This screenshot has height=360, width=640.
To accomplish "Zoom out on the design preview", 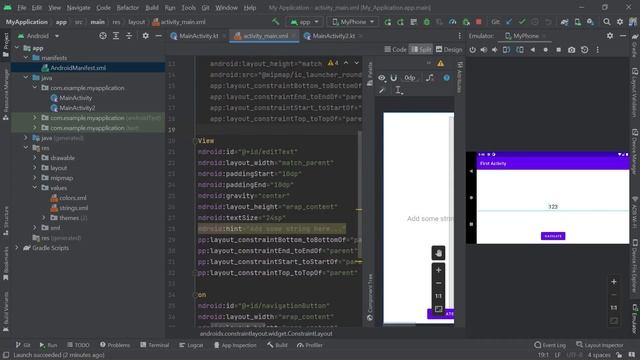I will pyautogui.click(x=438, y=283).
